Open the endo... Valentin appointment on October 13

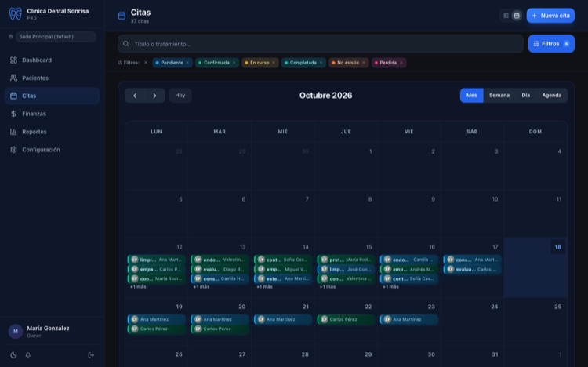pos(220,260)
